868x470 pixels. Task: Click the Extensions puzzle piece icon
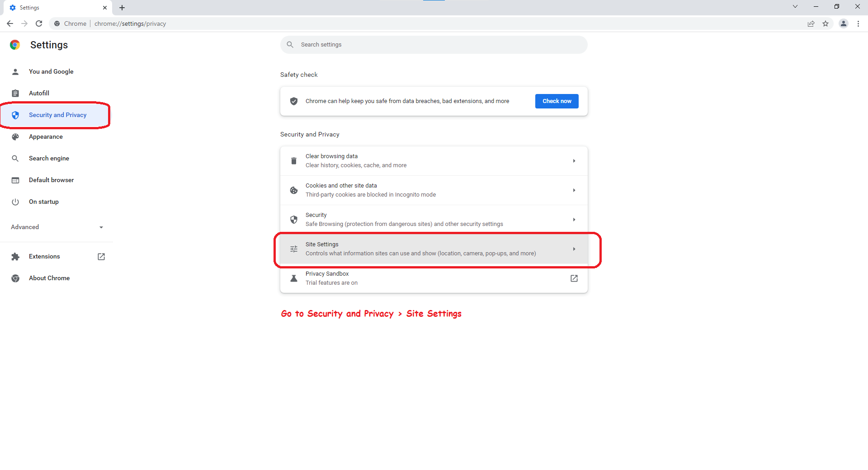pos(15,256)
